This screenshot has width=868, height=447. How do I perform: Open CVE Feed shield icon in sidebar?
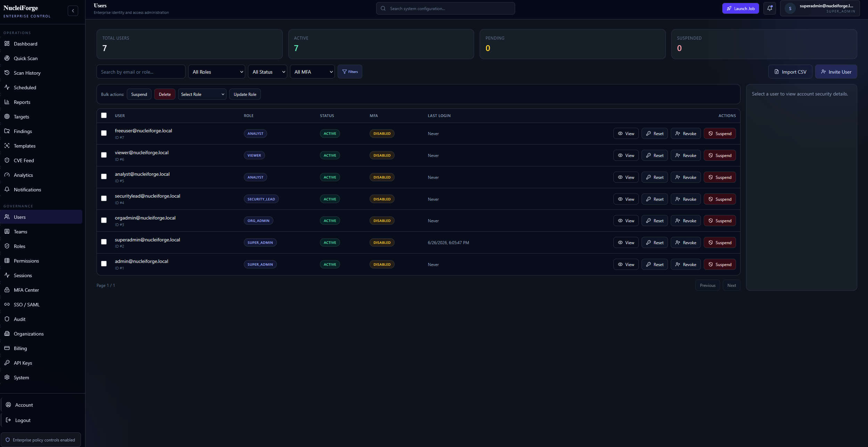pyautogui.click(x=7, y=160)
